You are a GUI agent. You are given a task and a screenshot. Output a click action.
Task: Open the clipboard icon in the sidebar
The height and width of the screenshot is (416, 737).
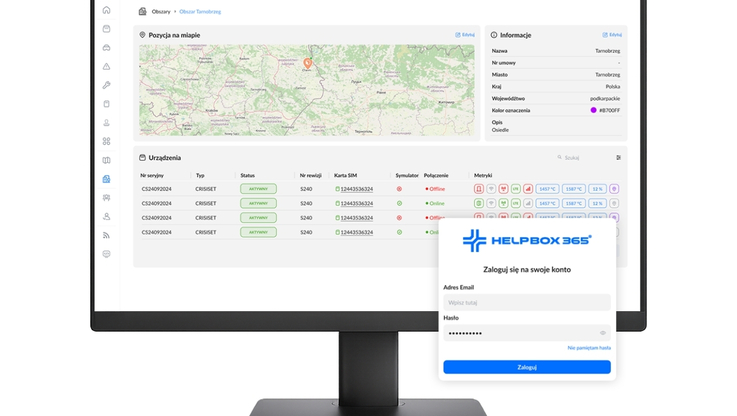point(106,104)
